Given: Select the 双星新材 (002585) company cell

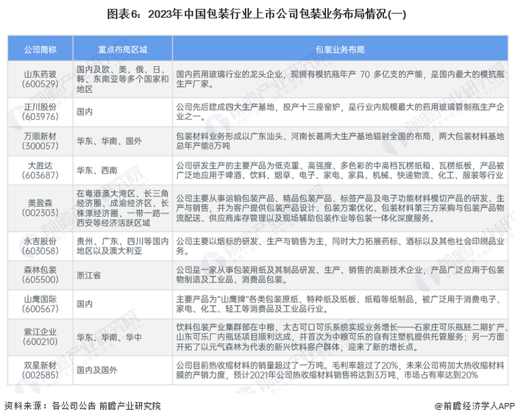Looking at the screenshot, I should point(40,371).
